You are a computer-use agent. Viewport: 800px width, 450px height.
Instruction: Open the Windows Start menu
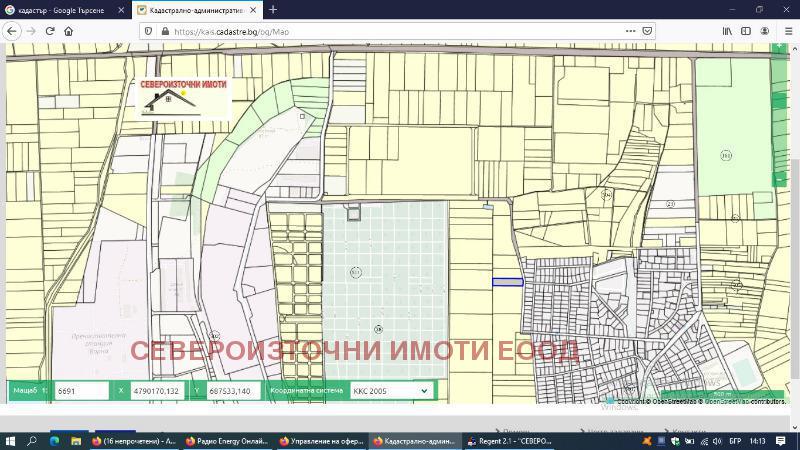pyautogui.click(x=10, y=440)
